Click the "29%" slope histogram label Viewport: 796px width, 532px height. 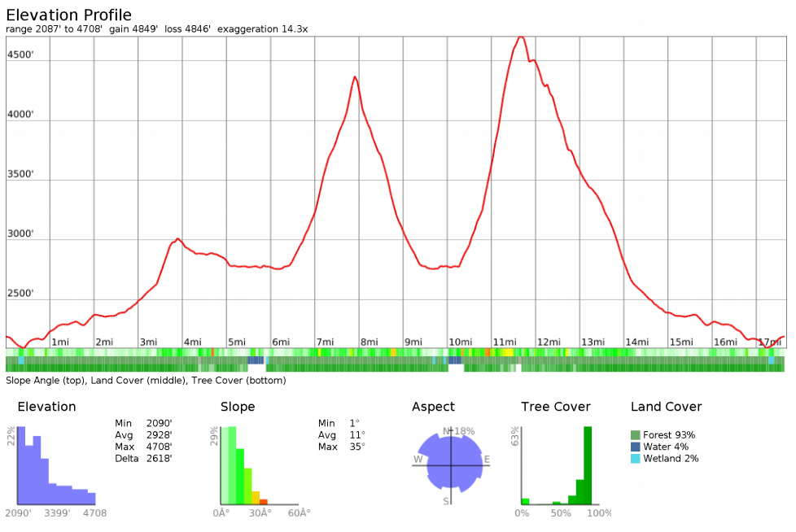[214, 437]
